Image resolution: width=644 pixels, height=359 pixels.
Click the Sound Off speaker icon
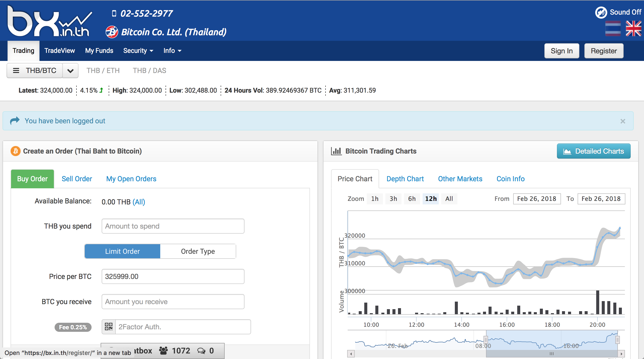pos(601,12)
